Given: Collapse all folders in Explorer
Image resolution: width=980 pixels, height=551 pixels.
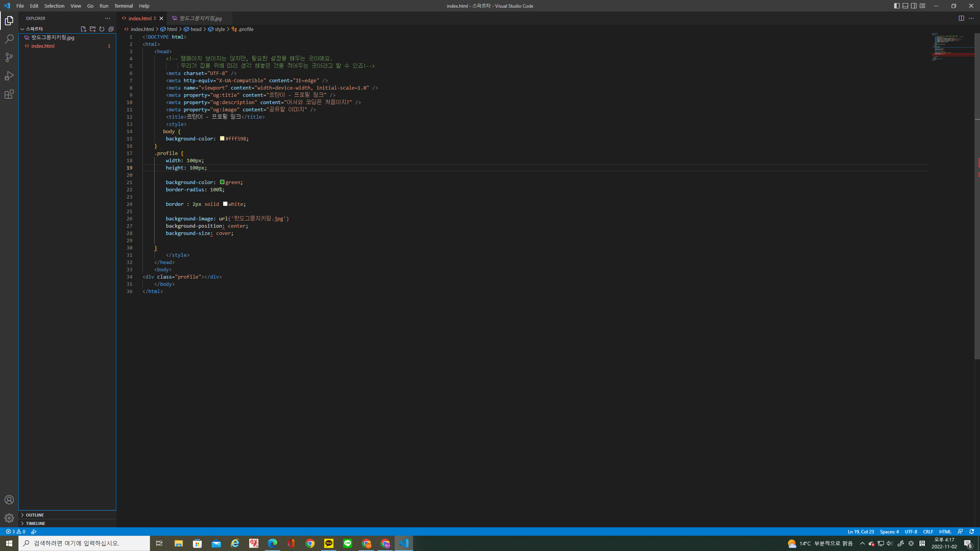Looking at the screenshot, I should pos(111,29).
